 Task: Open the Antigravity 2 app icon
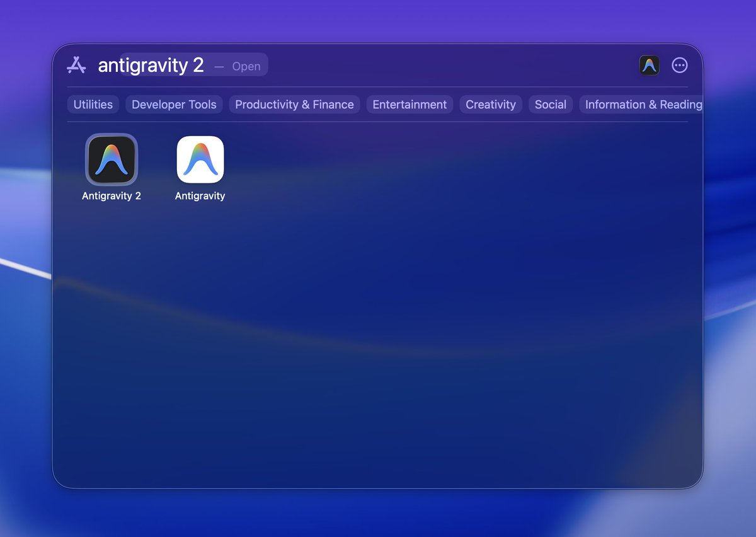pyautogui.click(x=112, y=159)
